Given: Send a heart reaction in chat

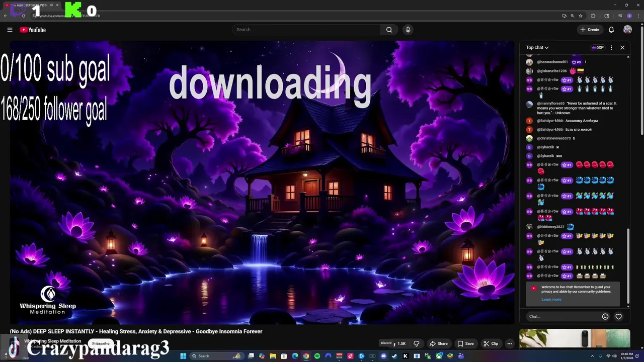Looking at the screenshot, I should point(619,316).
